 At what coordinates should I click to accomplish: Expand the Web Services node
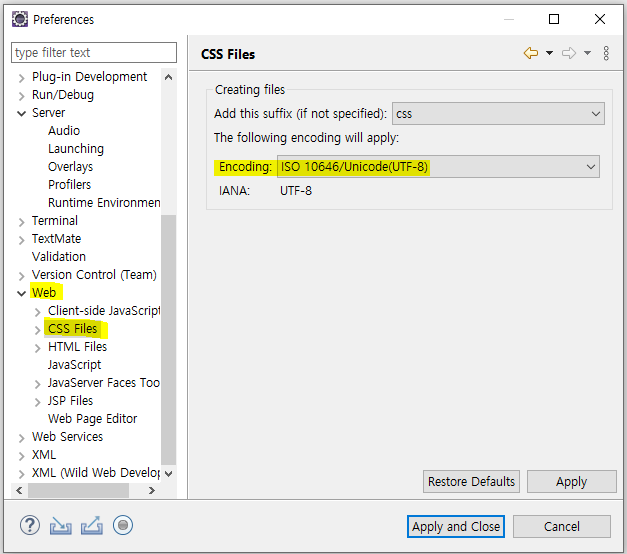[22, 438]
